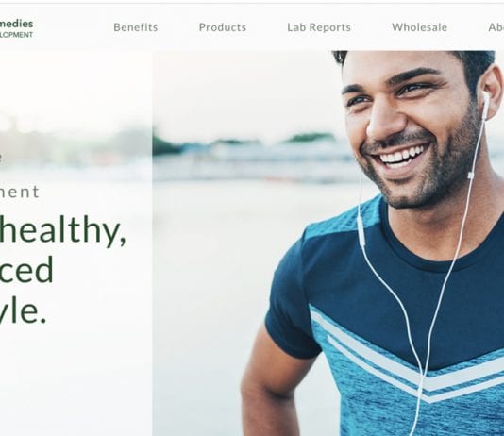Click the Remedies logo text
This screenshot has width=504, height=436.
(x=16, y=24)
